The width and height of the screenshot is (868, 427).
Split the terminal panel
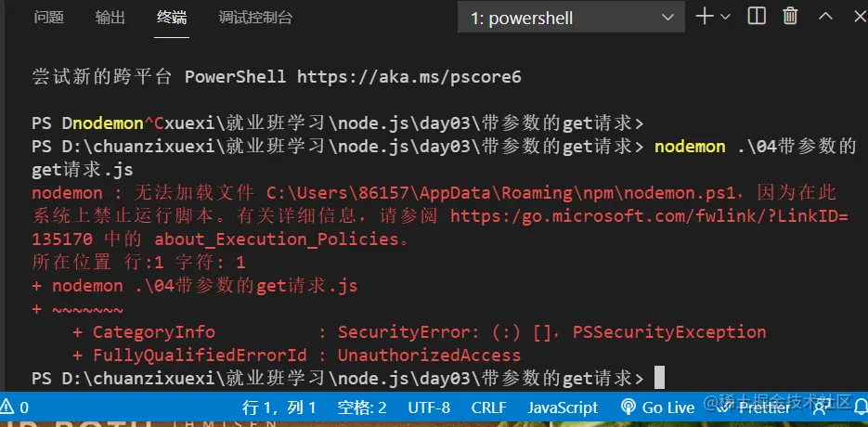click(757, 17)
